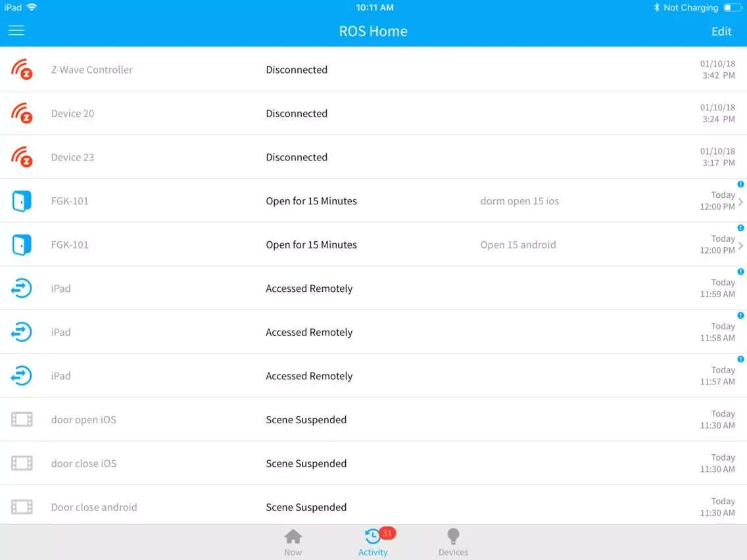This screenshot has width=747, height=560.
Task: Click Disconnected status of Device 20
Action: pyautogui.click(x=297, y=113)
